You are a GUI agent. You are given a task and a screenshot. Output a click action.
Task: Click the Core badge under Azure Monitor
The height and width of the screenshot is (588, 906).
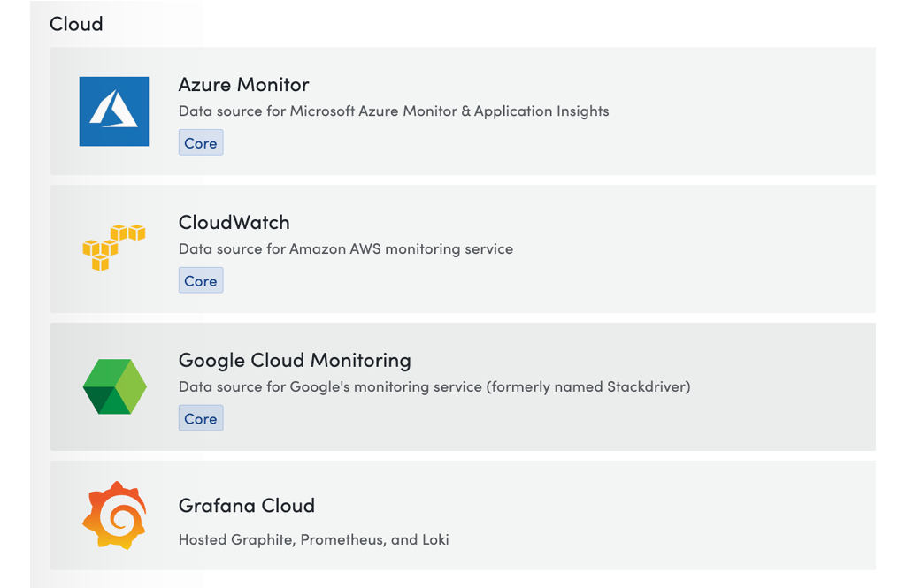tap(201, 142)
